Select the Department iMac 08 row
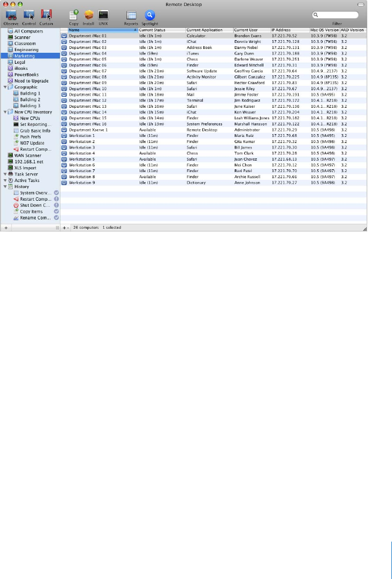 pos(213,77)
